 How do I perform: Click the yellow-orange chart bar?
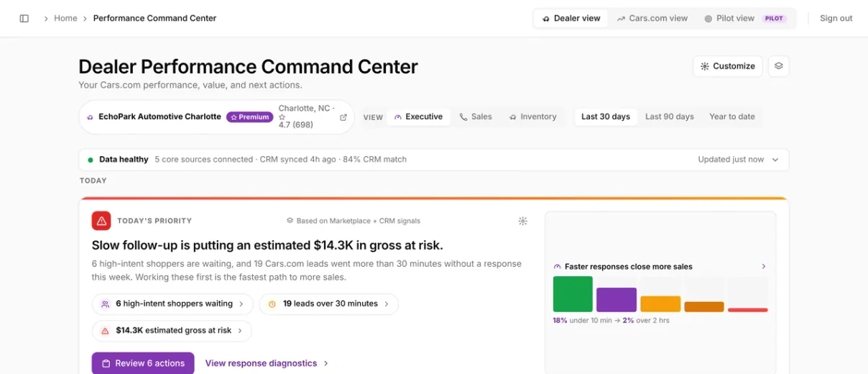tap(660, 304)
